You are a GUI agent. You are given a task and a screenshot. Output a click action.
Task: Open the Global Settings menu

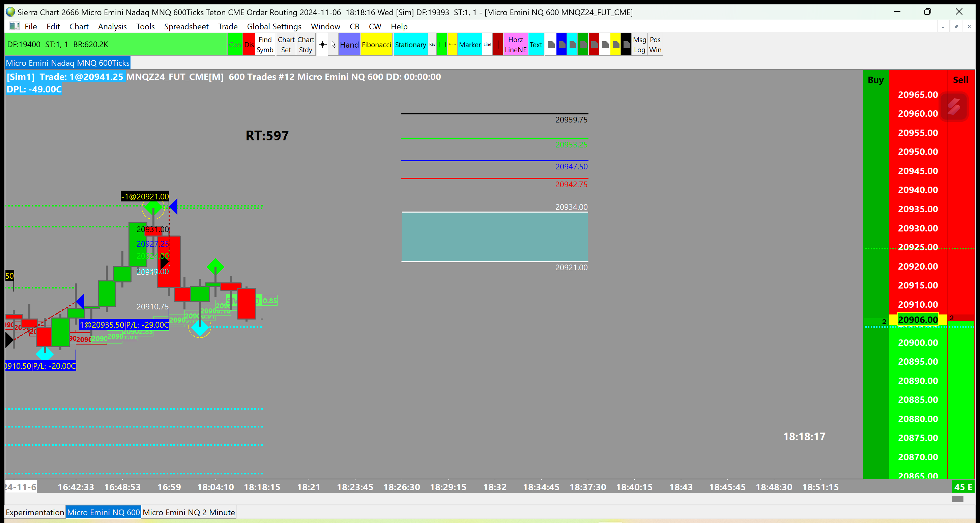(x=274, y=26)
